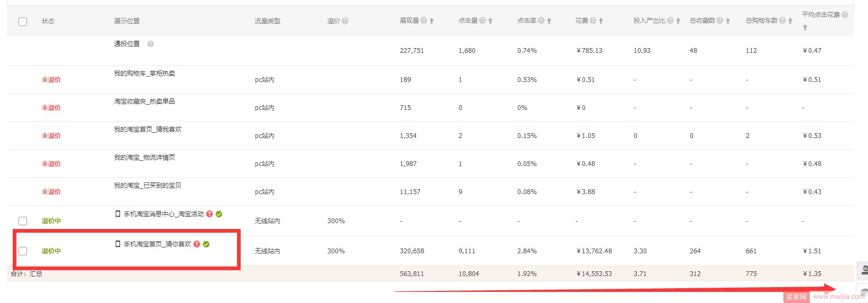The width and height of the screenshot is (868, 303).
Task: Open help tooltip for 点击量 column
Action: point(482,21)
